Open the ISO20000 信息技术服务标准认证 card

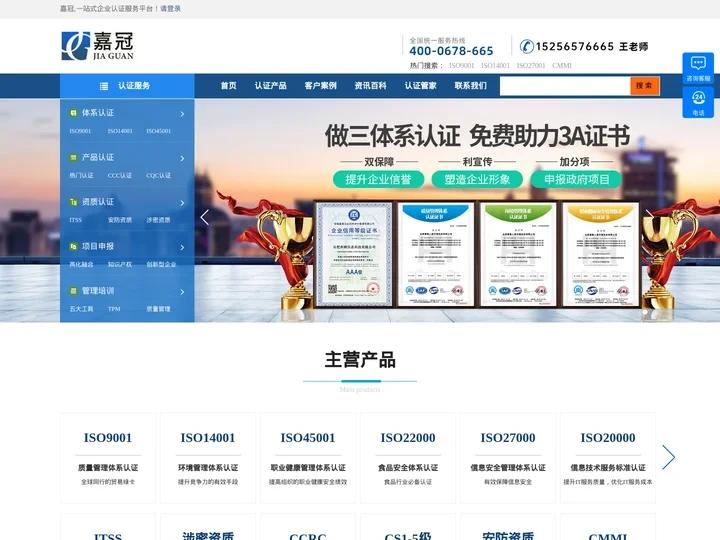(608, 458)
